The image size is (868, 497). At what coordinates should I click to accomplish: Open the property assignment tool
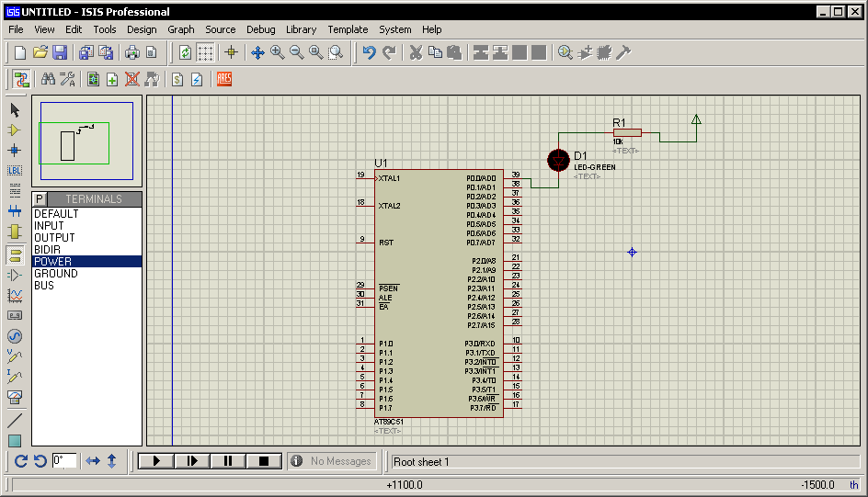tap(67, 79)
